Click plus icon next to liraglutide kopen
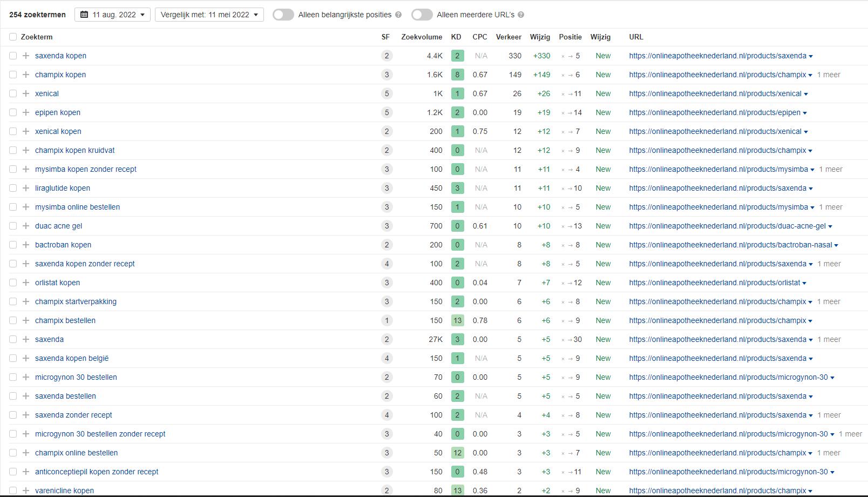The width and height of the screenshot is (868, 497). click(25, 188)
